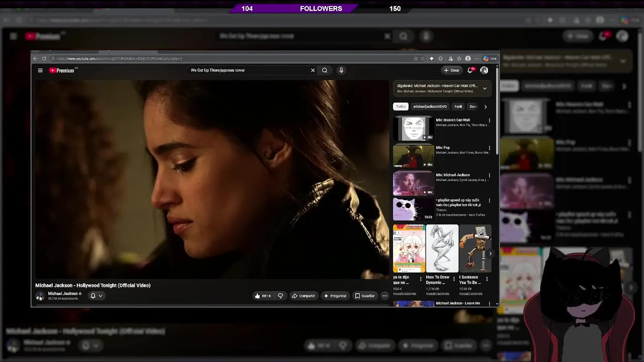Start voice search with the microphone icon
Viewport: 644px width, 362px height.
341,70
